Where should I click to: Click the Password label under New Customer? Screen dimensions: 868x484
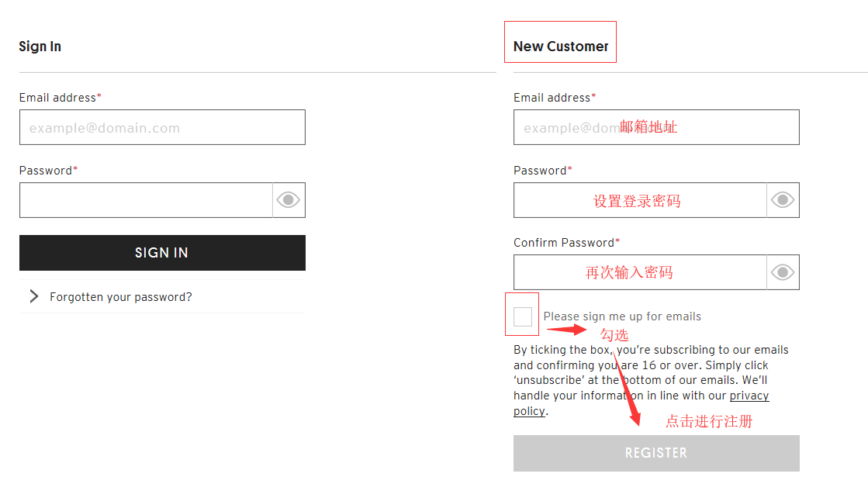(x=540, y=171)
